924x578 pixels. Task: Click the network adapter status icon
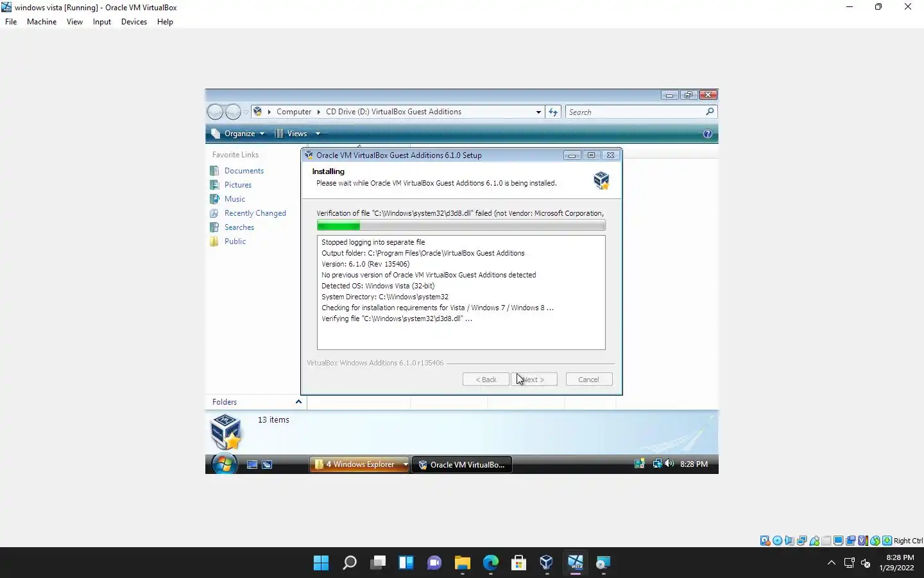coord(801,541)
